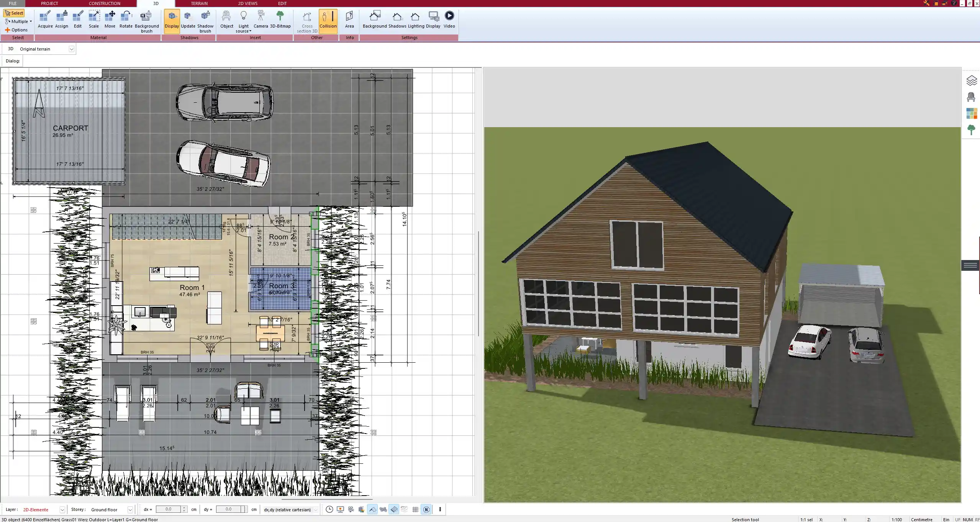Toggle the shadows Display button
The width and height of the screenshot is (980, 522).
click(x=172, y=21)
